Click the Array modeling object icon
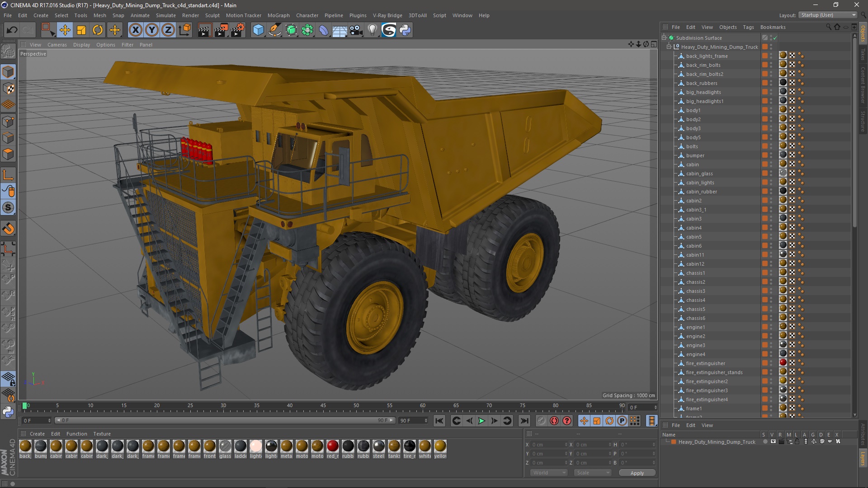Screen dimensions: 868x488 coord(307,30)
